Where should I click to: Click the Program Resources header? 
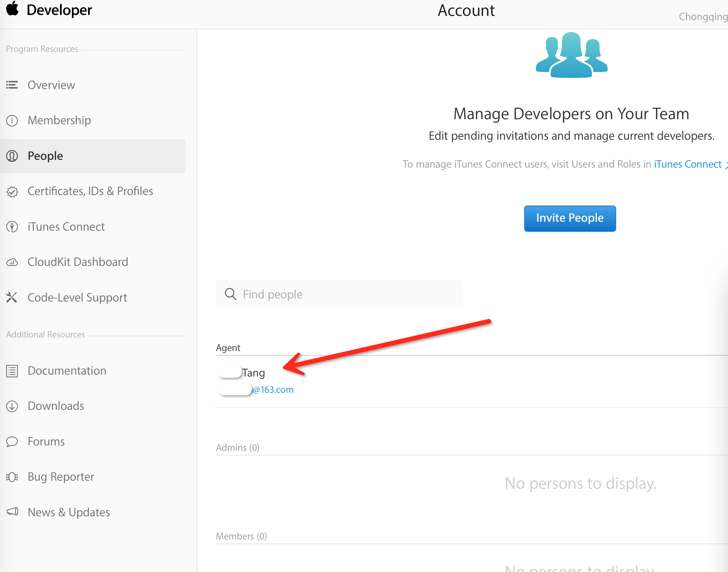(x=42, y=49)
